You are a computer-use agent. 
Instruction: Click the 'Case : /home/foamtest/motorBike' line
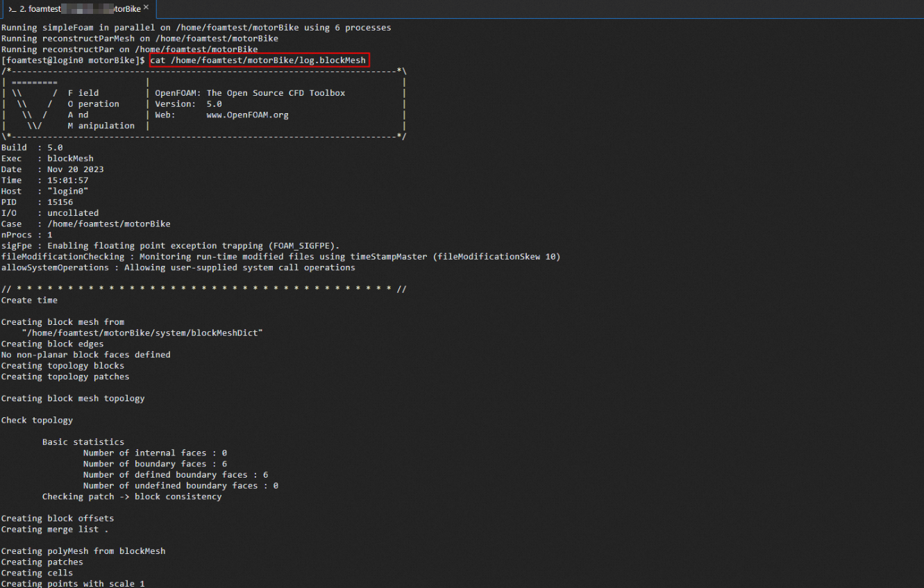[86, 224]
